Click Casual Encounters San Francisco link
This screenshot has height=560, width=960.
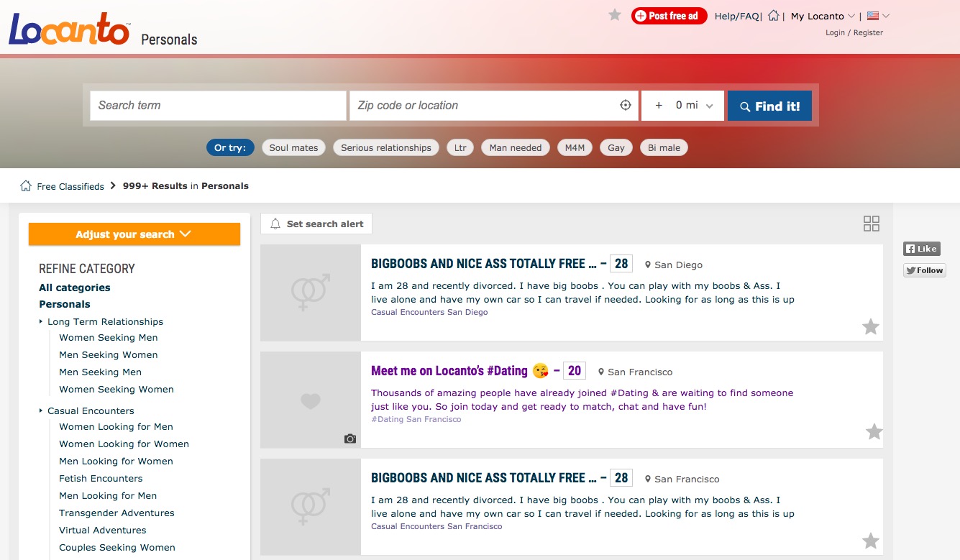[x=436, y=526]
